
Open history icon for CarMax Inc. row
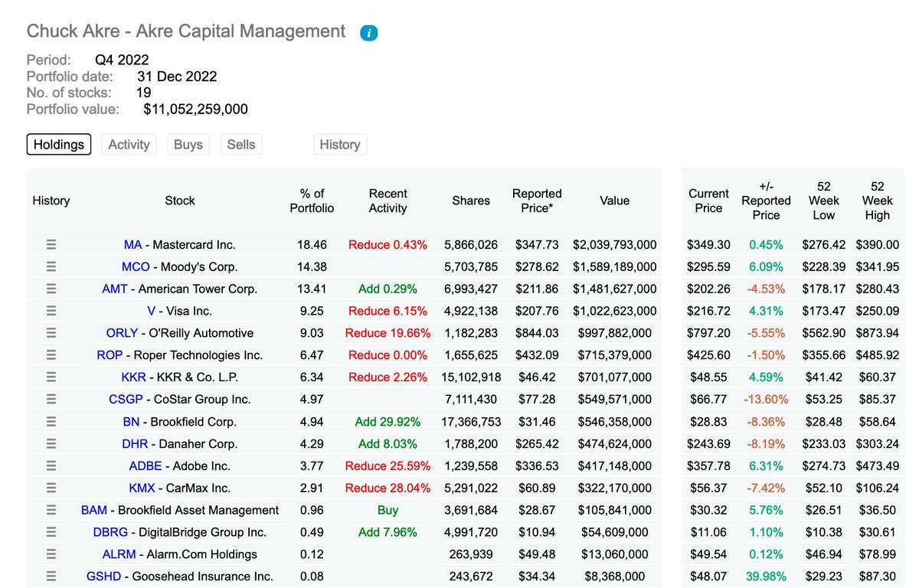(x=51, y=488)
